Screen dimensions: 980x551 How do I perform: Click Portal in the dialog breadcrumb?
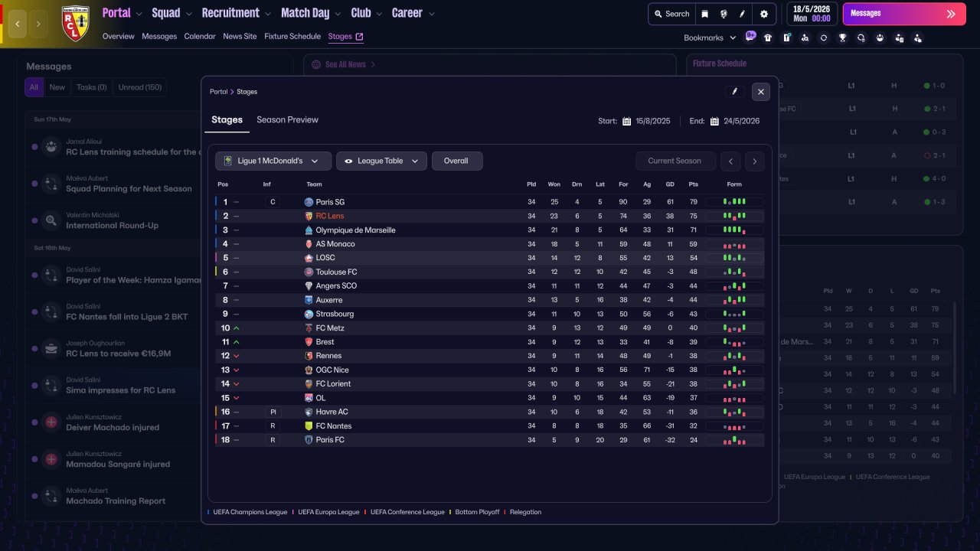(219, 92)
